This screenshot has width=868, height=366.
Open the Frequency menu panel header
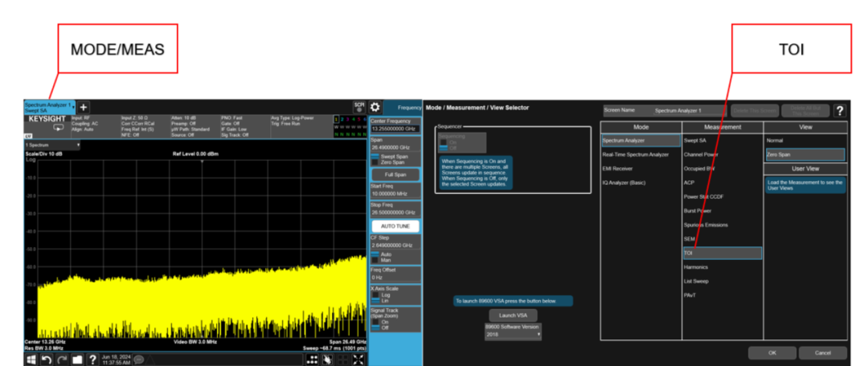click(403, 108)
